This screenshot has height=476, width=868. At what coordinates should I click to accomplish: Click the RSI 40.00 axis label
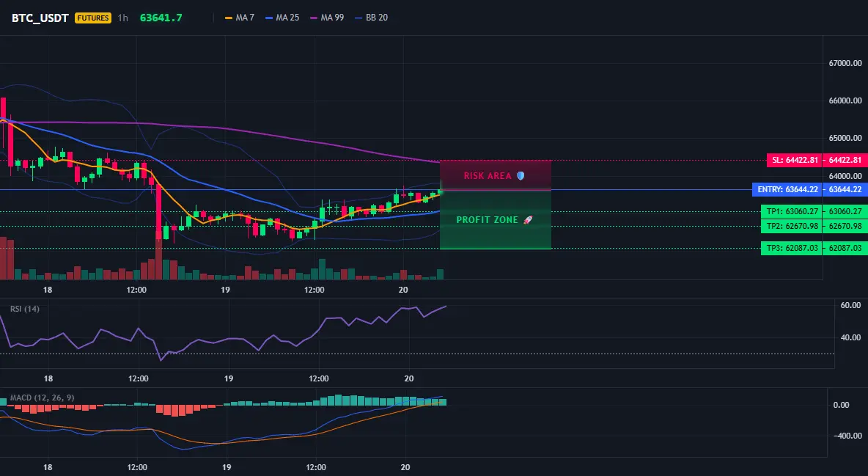coord(851,337)
